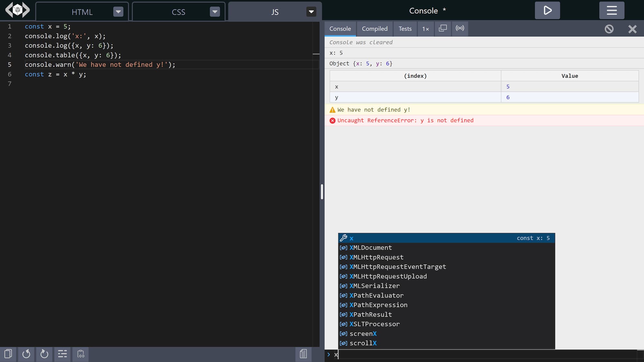Toggle the 1x error count badge
This screenshot has height=362, width=644.
425,28
